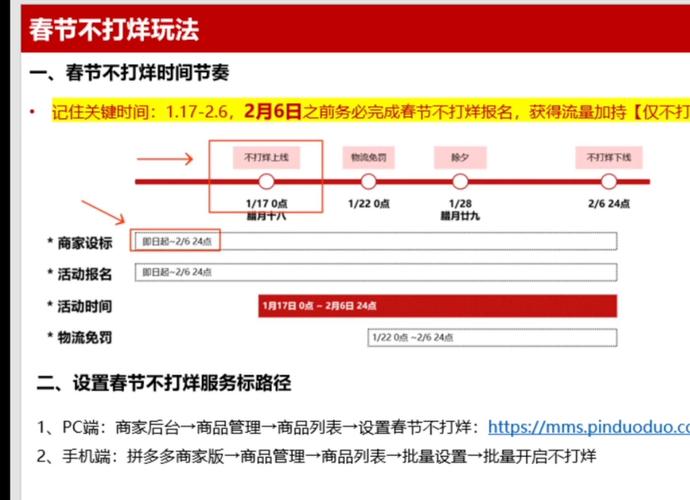Image resolution: width=690 pixels, height=500 pixels.
Task: Click the 2、手机端 instruction line
Action: point(316,456)
